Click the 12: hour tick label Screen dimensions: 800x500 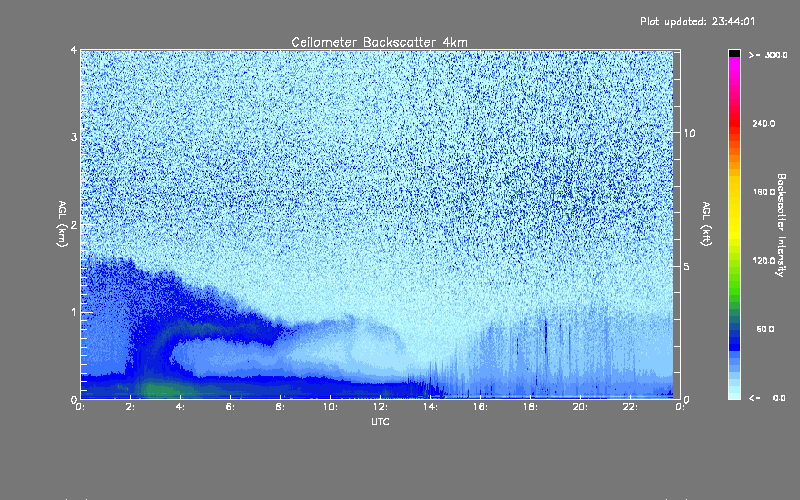tap(380, 407)
